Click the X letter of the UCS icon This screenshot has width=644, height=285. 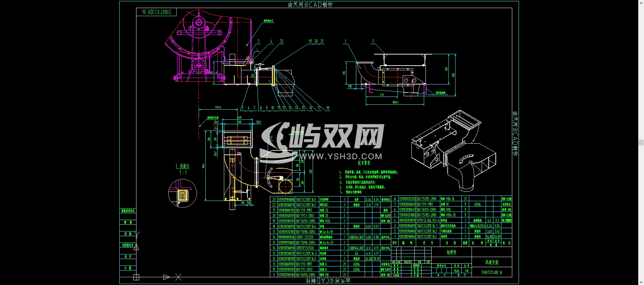[178, 277]
